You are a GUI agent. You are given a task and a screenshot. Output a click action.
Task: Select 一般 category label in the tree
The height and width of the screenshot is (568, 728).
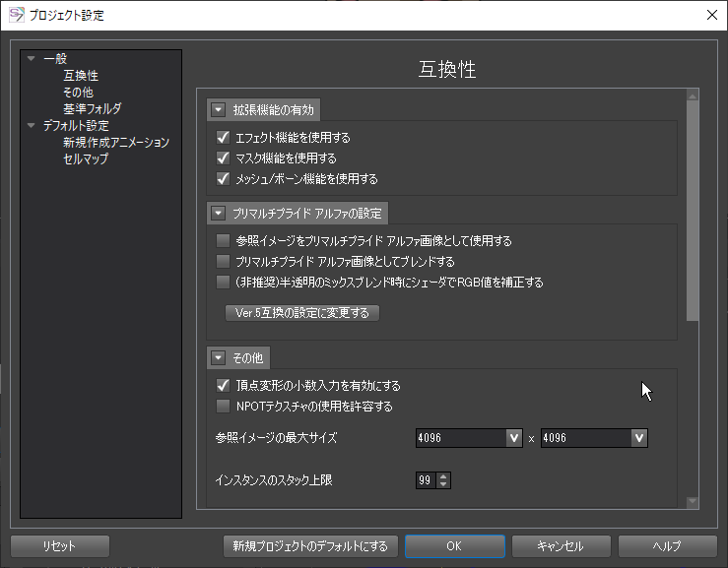coord(55,58)
